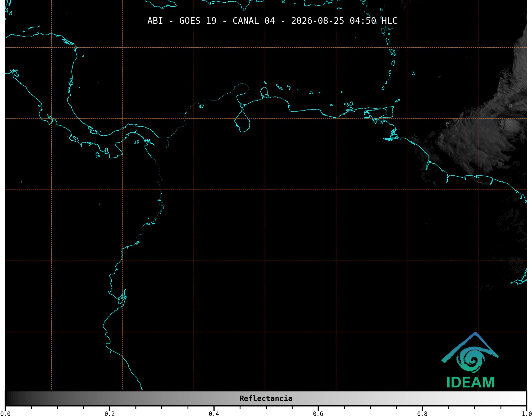The height and width of the screenshot is (417, 532).
Task: Click the 0.4 tick label on colorbar
Action: pos(214,414)
